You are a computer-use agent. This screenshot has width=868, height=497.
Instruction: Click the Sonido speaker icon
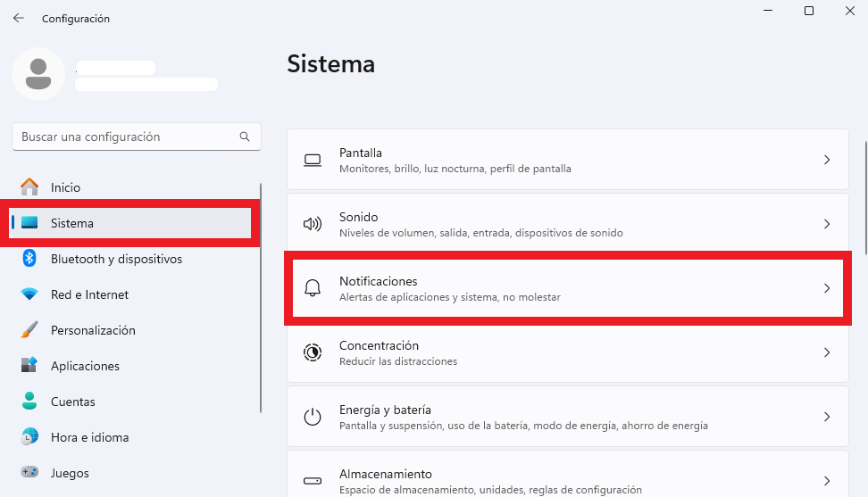click(x=313, y=224)
